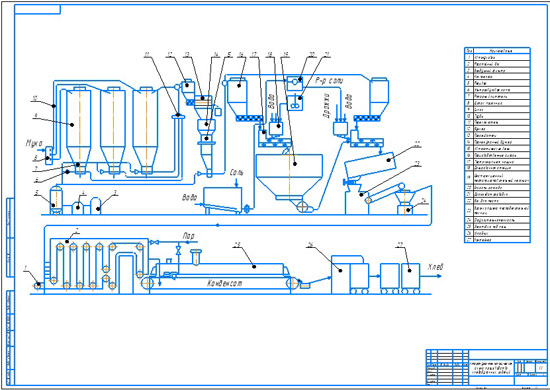
Task: Select the drawing title cell in the title block
Action: click(x=491, y=368)
